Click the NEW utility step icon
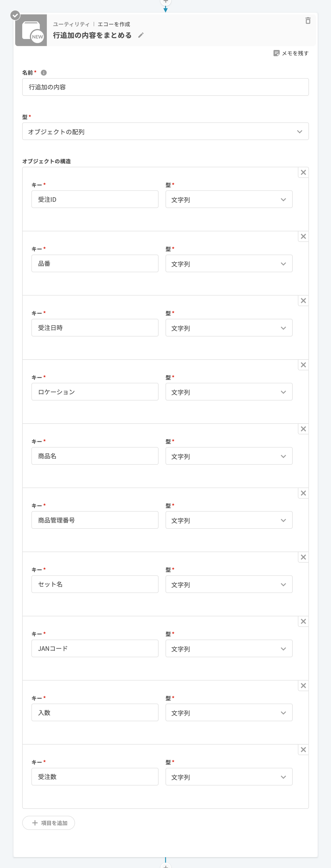The width and height of the screenshot is (331, 868). 31,30
